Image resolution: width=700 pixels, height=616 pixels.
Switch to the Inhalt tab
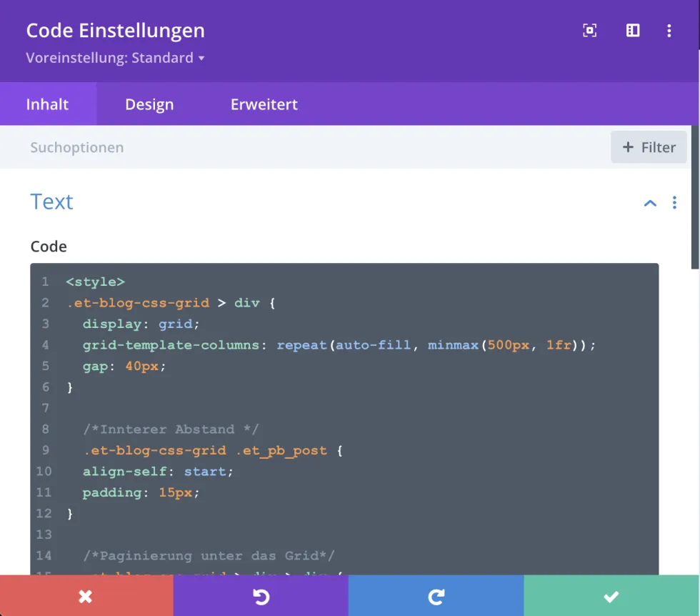click(x=48, y=104)
